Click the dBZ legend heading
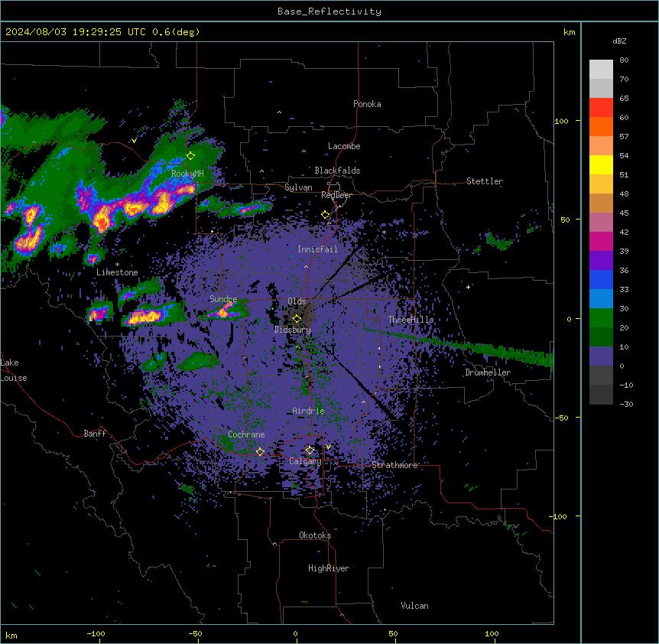659x644 pixels. (619, 41)
